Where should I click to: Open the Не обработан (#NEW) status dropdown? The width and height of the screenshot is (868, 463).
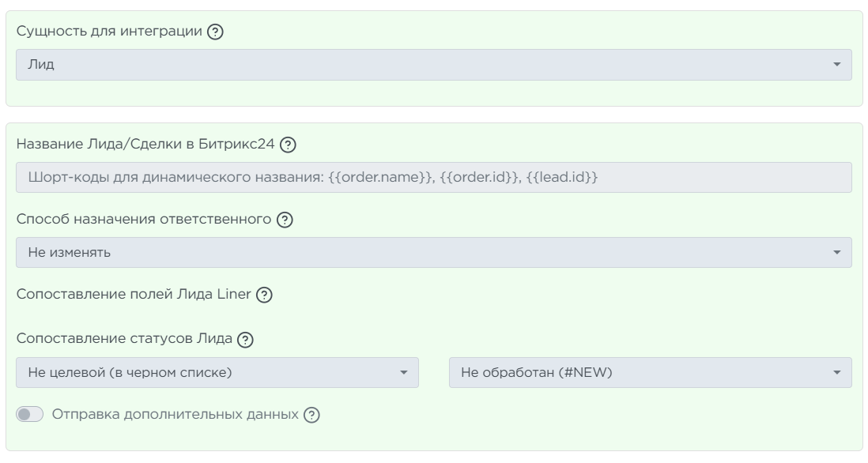pos(640,372)
